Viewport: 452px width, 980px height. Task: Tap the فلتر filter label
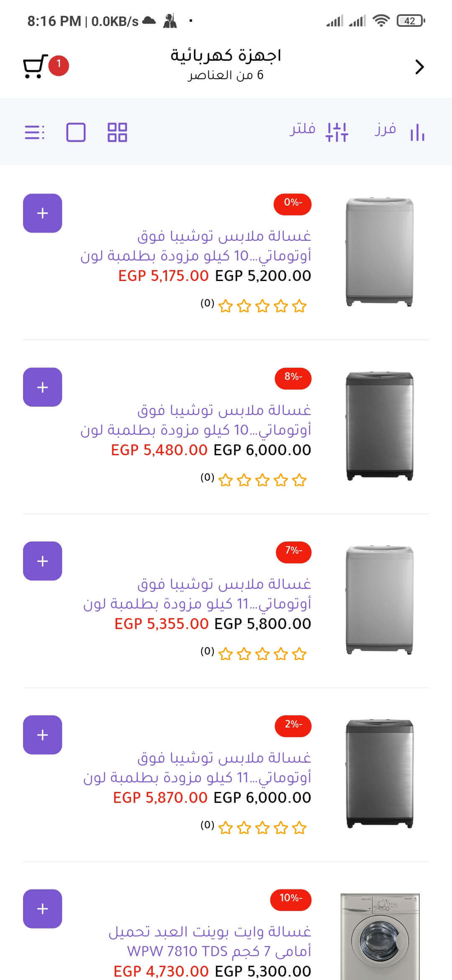303,129
